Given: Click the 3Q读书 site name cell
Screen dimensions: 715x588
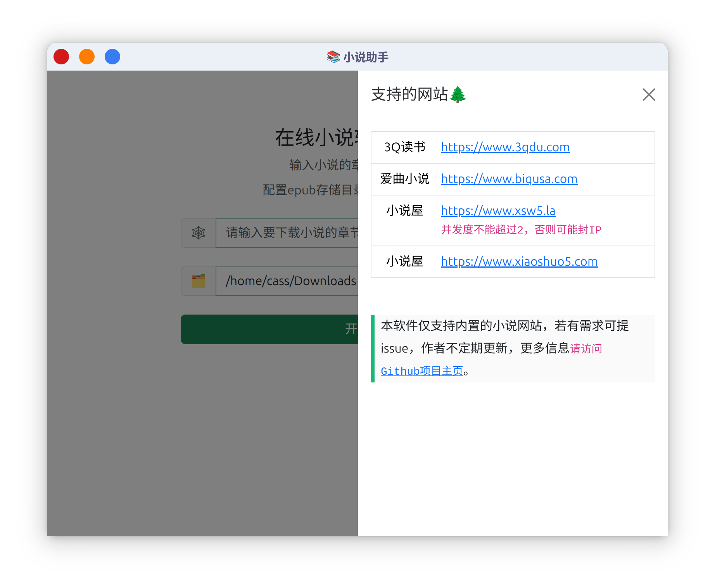Looking at the screenshot, I should point(405,147).
